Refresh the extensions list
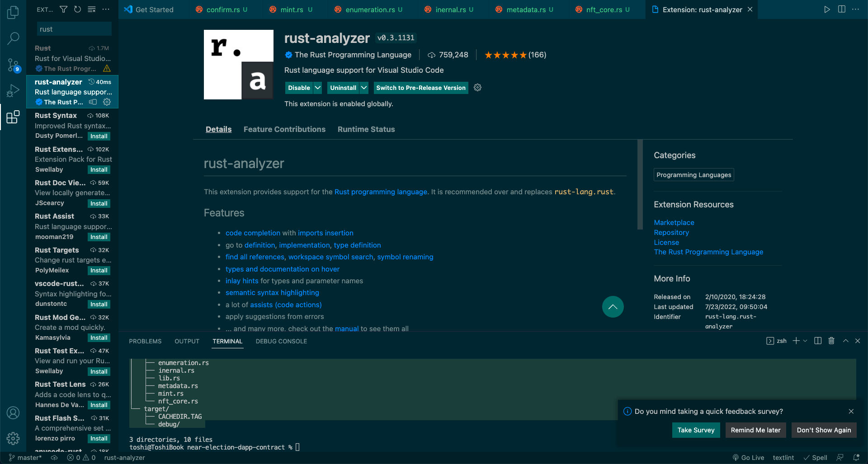868x464 pixels. [78, 9]
